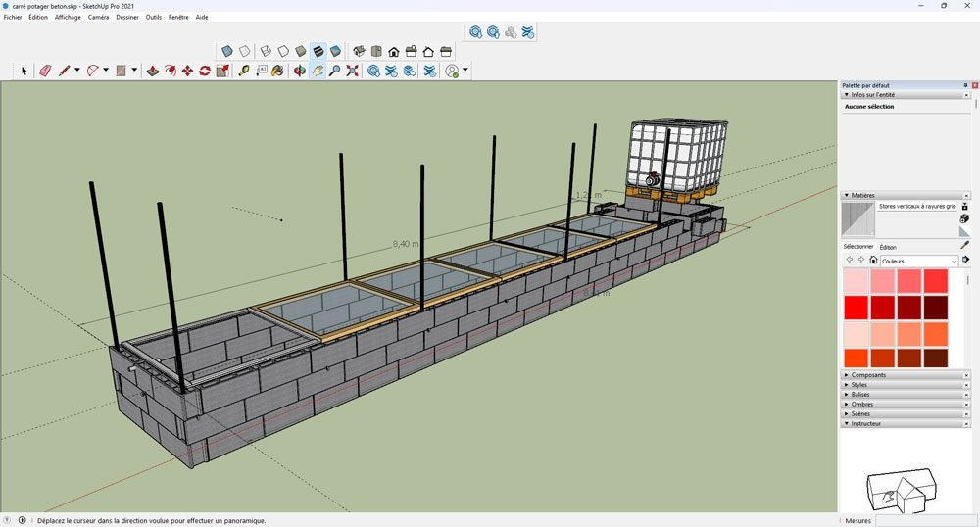Expand the Composants panel

point(847,375)
